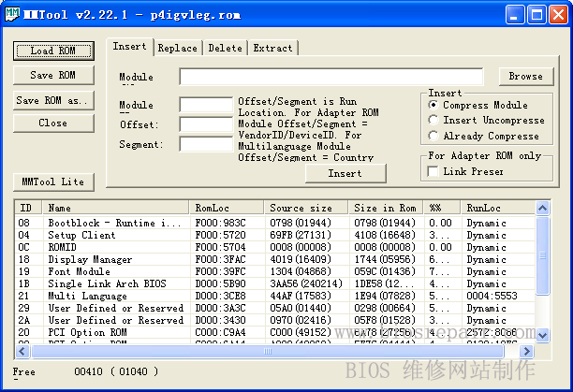This screenshot has width=573, height=392.
Task: Switch to the Extract tab
Action: coord(273,48)
